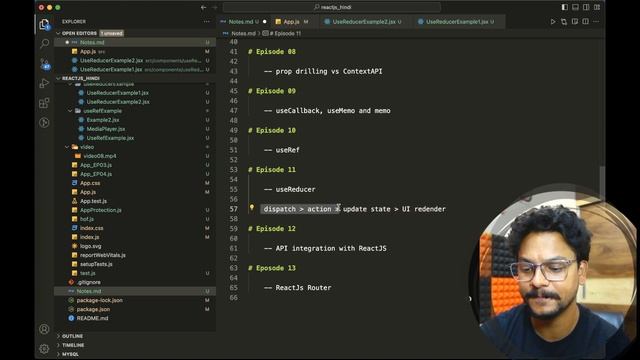640x360 pixels.
Task: Open Run and Debug view
Action: click(44, 83)
